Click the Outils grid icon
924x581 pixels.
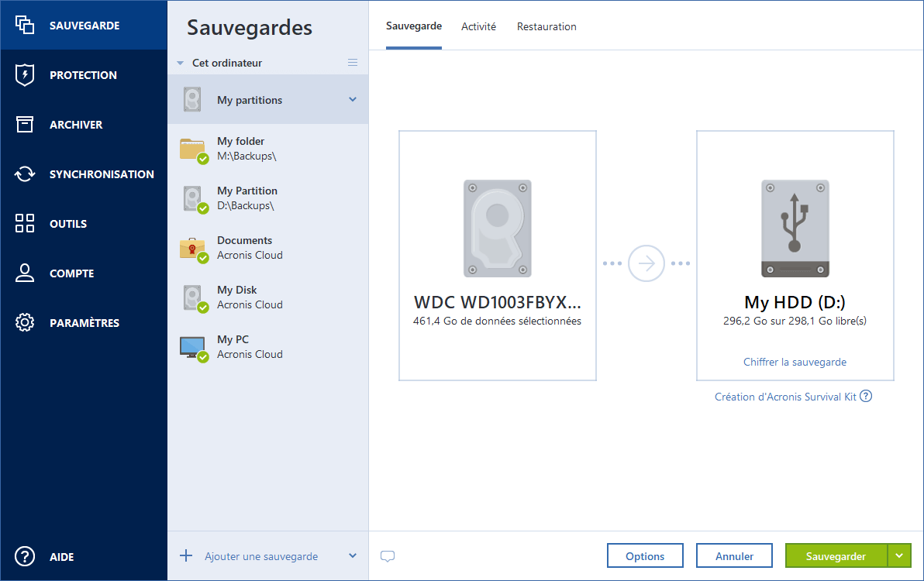click(25, 223)
